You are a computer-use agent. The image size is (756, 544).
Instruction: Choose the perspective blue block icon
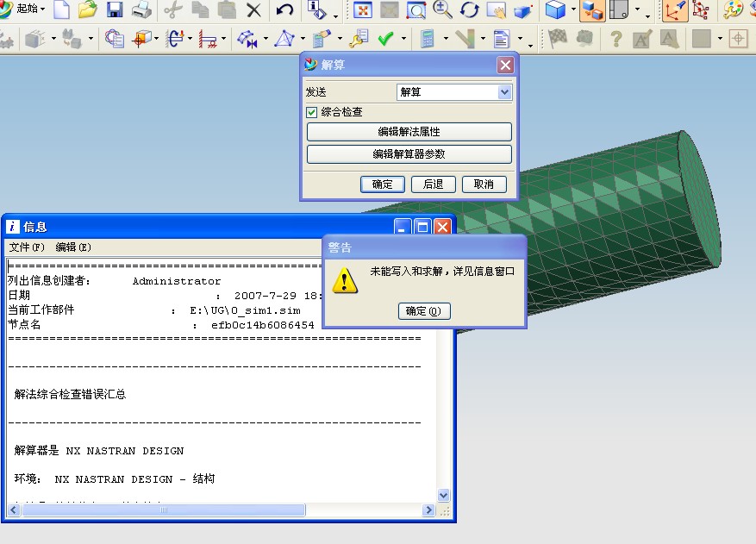(x=522, y=10)
